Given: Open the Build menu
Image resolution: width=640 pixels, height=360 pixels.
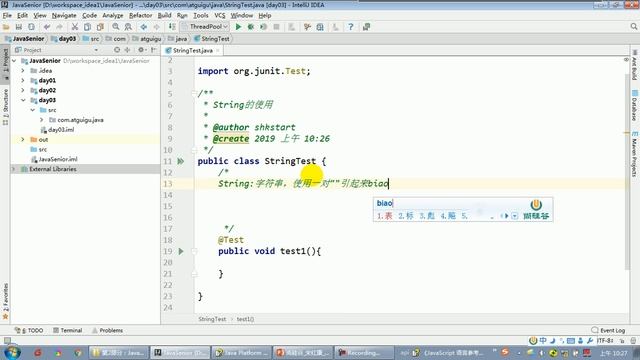Looking at the screenshot, I should [x=164, y=16].
